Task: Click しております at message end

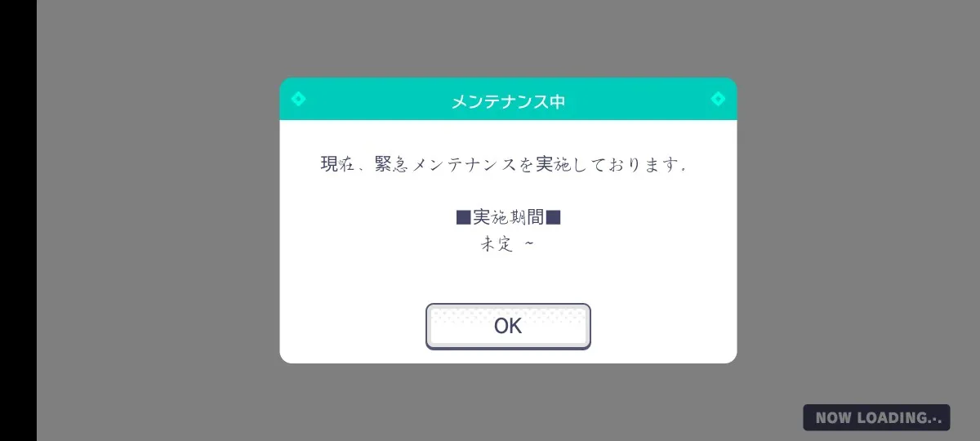Action: [x=620, y=164]
